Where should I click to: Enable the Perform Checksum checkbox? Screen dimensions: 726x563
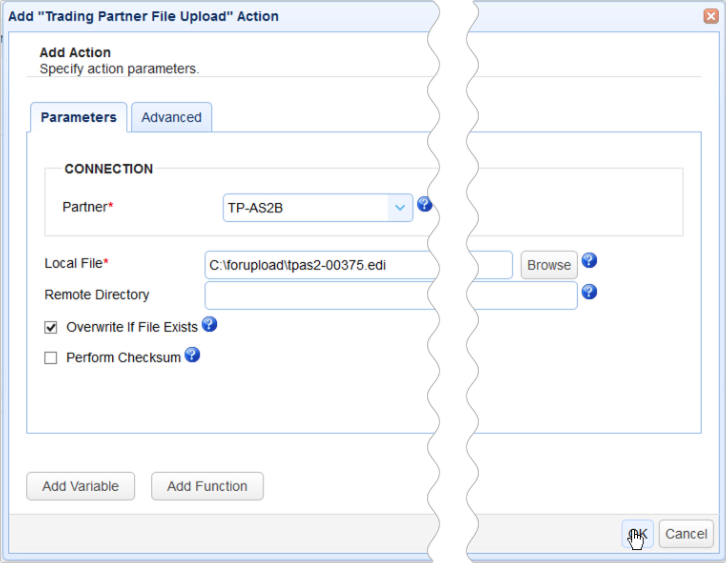click(51, 358)
